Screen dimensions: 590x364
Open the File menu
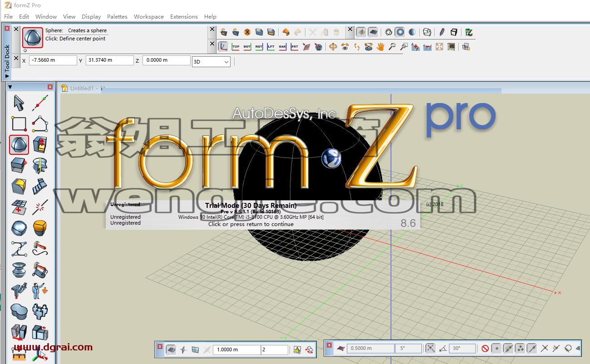pos(8,16)
